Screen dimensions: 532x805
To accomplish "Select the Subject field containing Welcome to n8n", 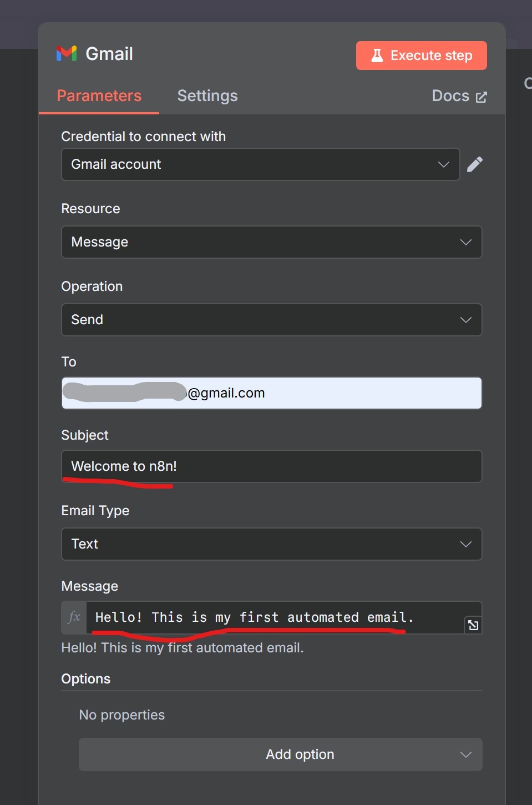I will click(x=271, y=466).
